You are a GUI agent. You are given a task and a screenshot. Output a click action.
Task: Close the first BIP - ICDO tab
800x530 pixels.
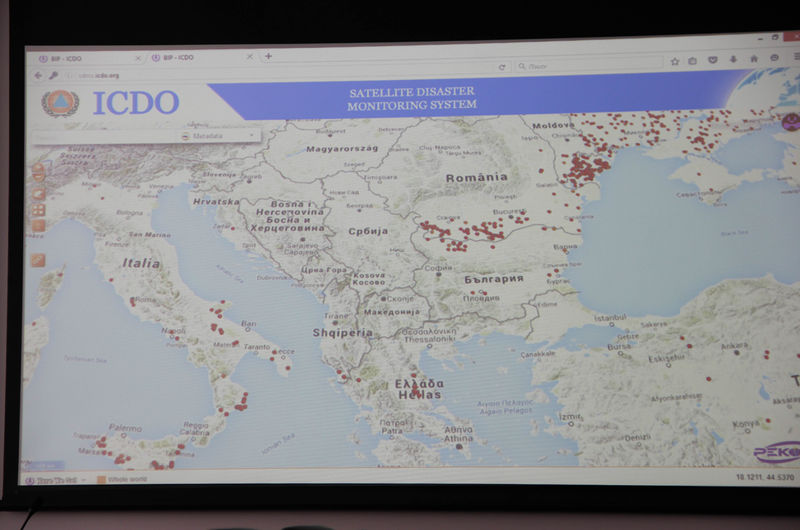(x=138, y=59)
